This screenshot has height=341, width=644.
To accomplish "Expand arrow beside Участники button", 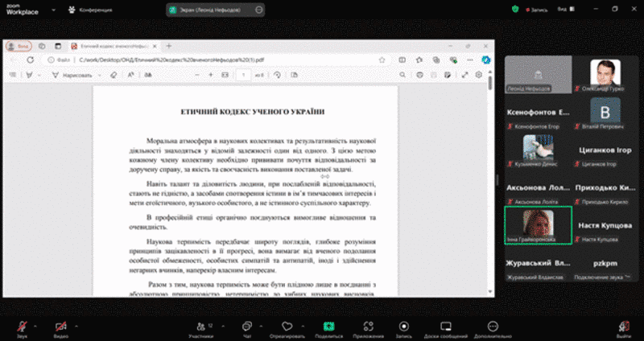I will (x=223, y=327).
